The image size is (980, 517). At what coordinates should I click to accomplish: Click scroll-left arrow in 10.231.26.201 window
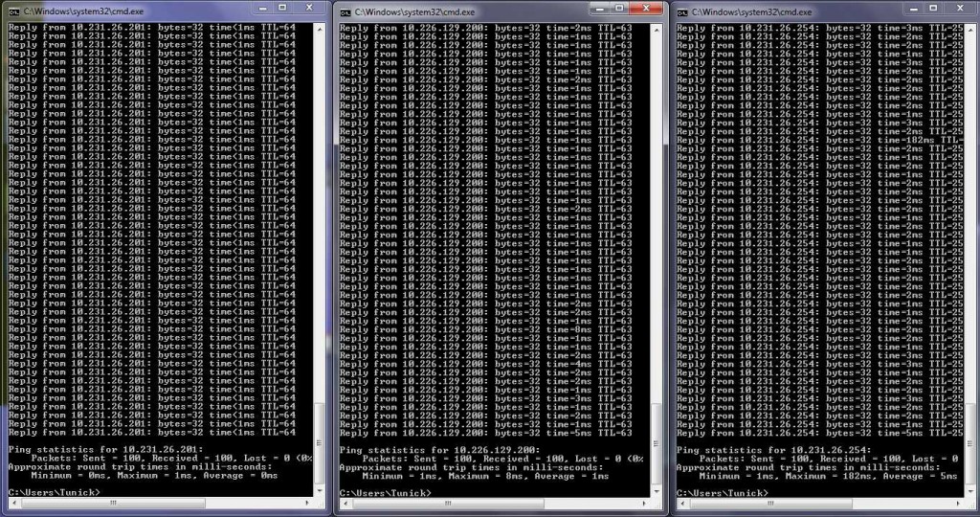13,504
